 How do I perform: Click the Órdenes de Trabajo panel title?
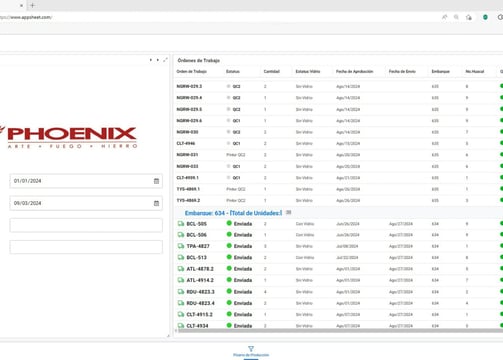click(x=198, y=60)
